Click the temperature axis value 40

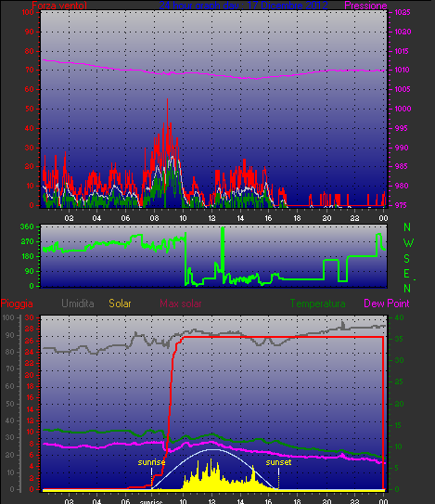[x=399, y=317]
